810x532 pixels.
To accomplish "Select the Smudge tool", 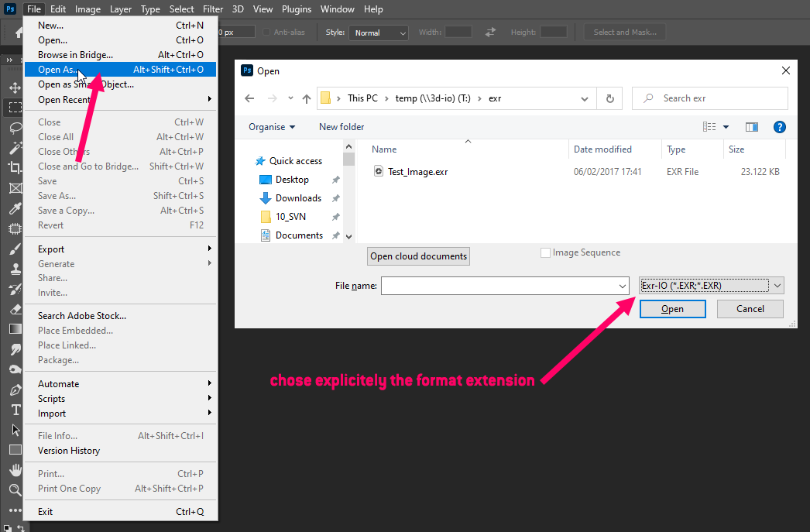I will (x=15, y=349).
